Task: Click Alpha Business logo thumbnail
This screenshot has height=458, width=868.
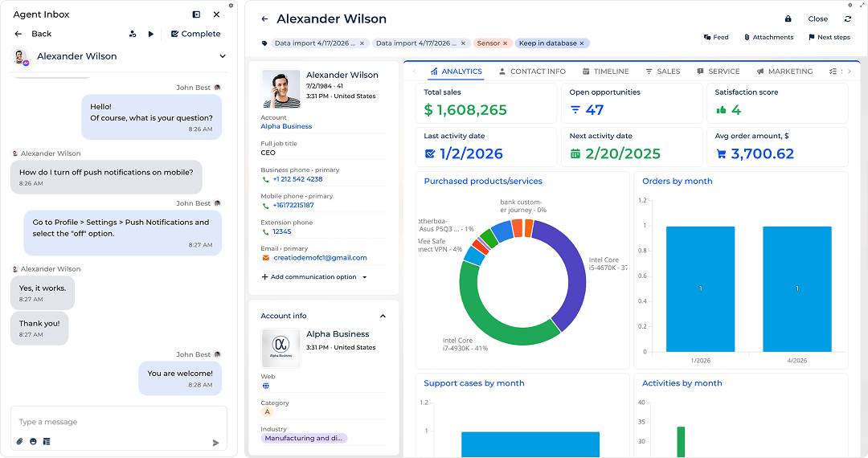Action: click(280, 349)
